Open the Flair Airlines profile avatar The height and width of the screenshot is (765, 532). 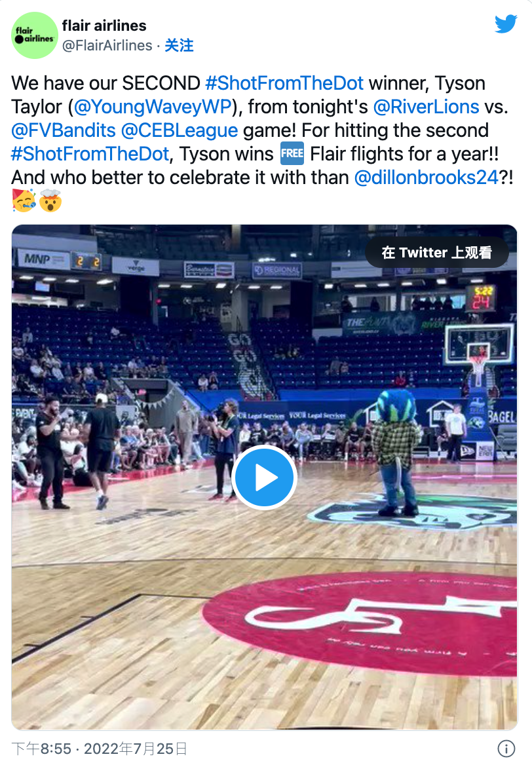coord(35,35)
